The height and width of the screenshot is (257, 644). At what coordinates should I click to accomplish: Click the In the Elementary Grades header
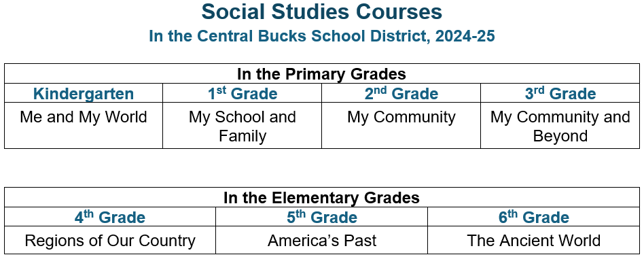[x=321, y=198]
